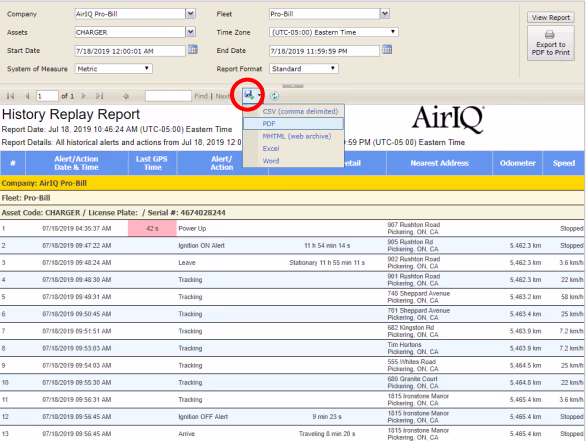Click the End Date text field
Image resolution: width=586 pixels, height=441 pixels.
point(324,51)
